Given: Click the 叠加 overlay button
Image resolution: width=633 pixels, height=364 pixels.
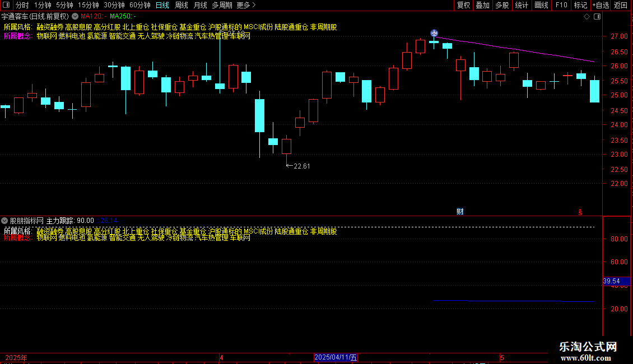Looking at the screenshot, I should coord(482,5).
